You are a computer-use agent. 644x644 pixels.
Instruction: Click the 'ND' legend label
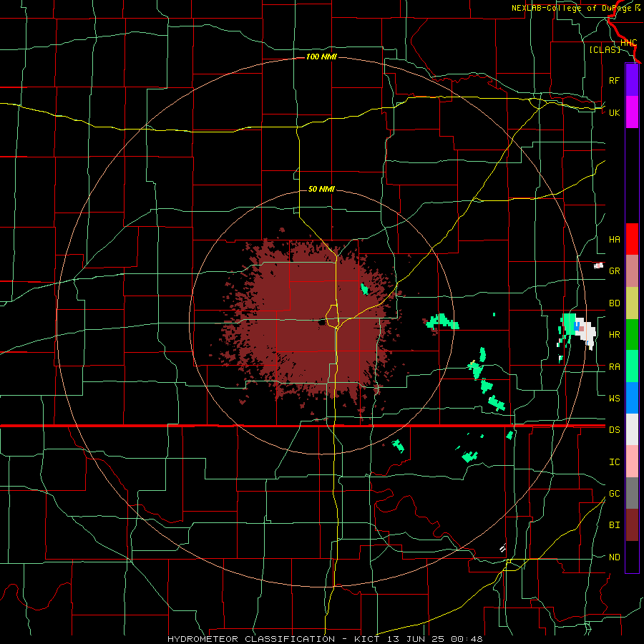pos(614,557)
